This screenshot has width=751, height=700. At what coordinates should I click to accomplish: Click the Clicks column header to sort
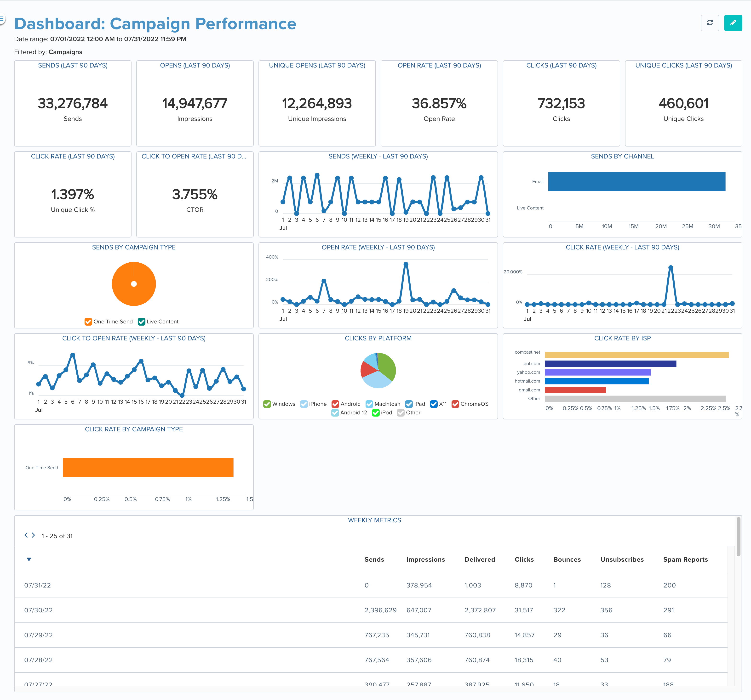click(x=524, y=559)
